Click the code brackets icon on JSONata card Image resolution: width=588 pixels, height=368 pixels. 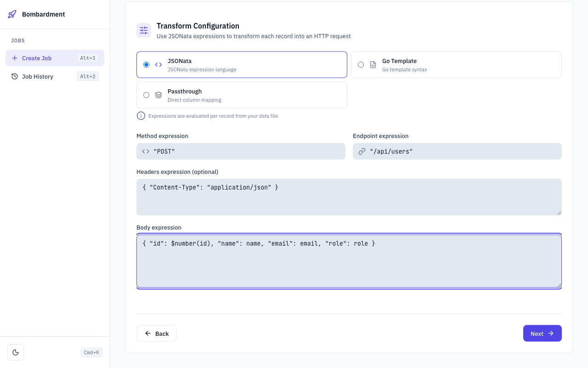[x=158, y=64]
